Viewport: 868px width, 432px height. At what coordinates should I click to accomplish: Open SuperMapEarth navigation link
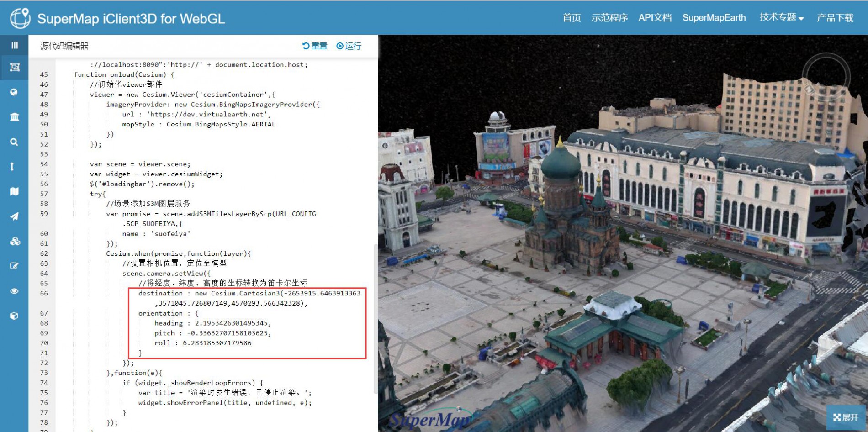[x=714, y=18]
